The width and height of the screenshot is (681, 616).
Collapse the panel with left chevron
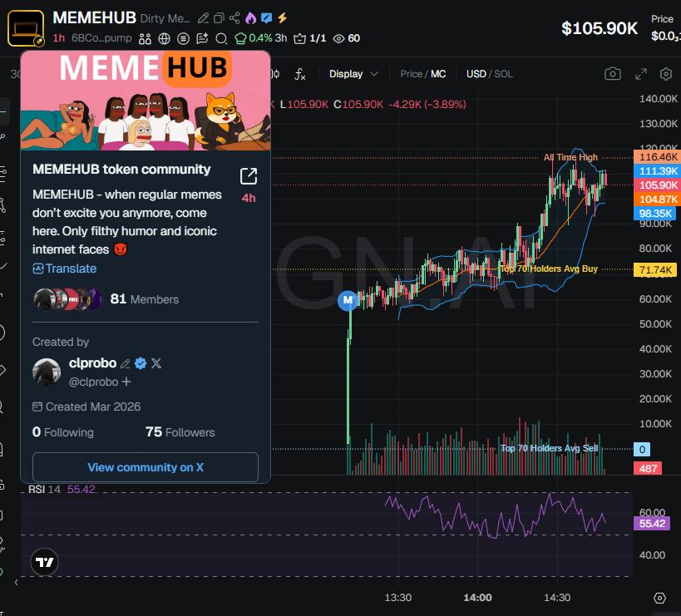pyautogui.click(x=17, y=582)
